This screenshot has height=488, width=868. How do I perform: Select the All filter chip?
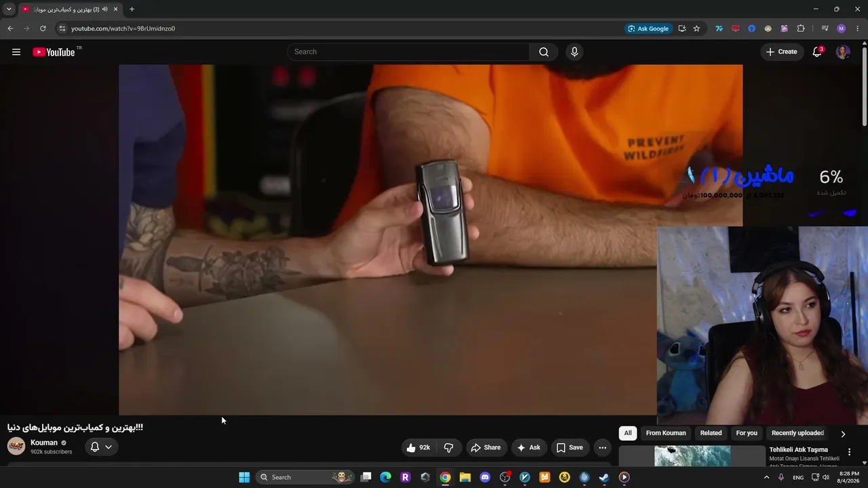(628, 433)
